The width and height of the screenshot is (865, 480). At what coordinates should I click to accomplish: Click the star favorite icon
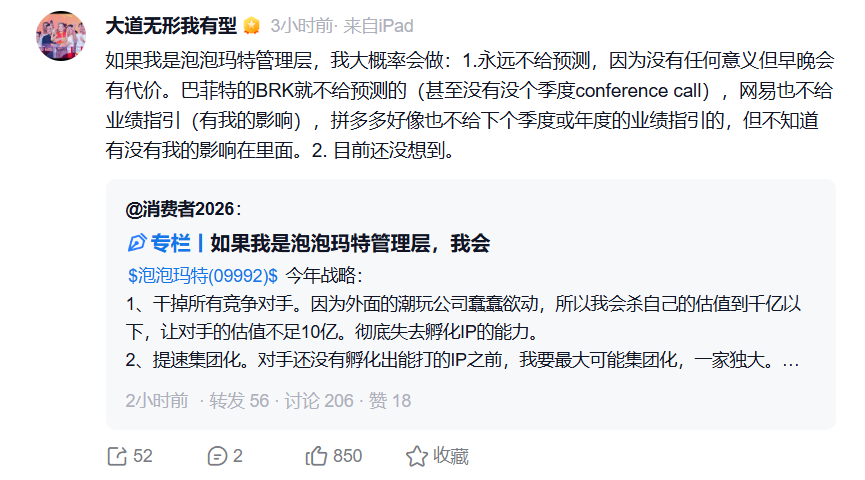pyautogui.click(x=416, y=456)
